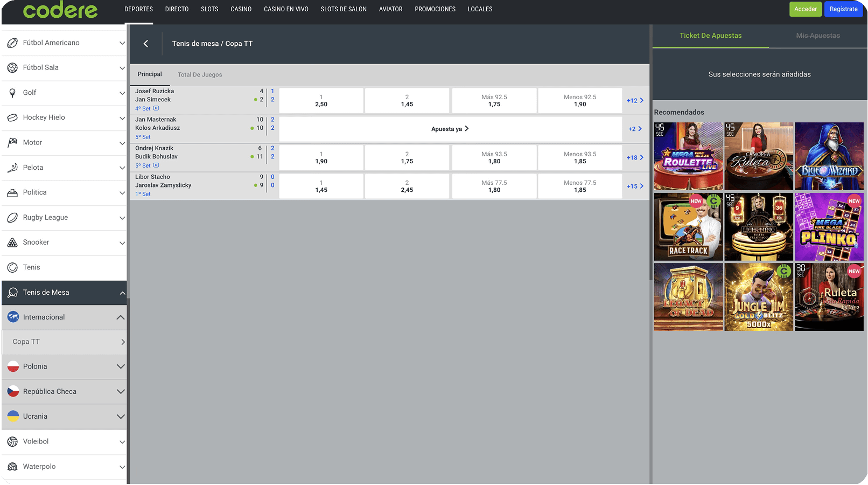Open Copa TT league entry
The image size is (868, 485).
click(65, 342)
